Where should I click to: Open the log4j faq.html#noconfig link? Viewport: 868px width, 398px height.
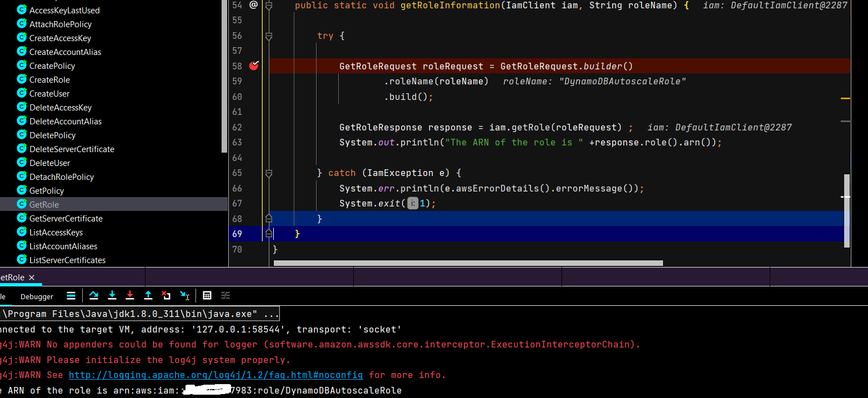coord(216,375)
